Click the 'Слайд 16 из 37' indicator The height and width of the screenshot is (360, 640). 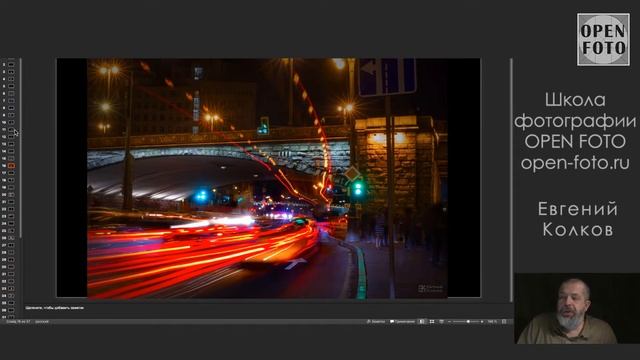tap(18, 322)
